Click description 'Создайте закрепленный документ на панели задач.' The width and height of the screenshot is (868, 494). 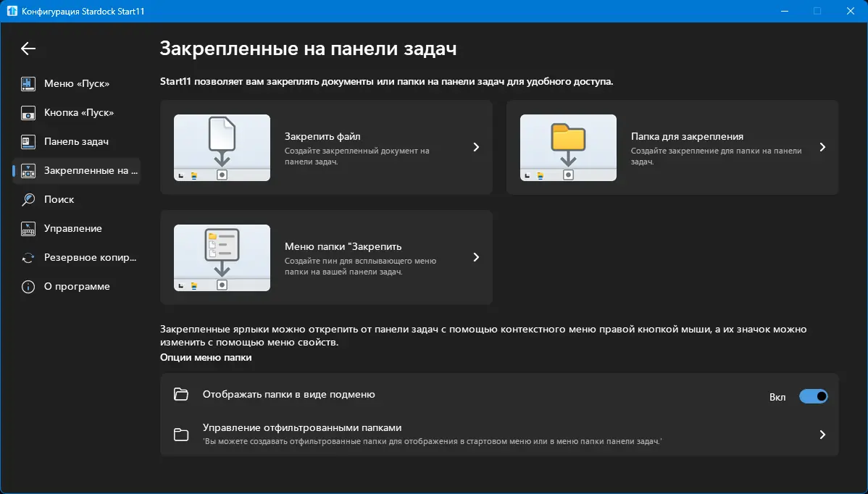click(357, 156)
